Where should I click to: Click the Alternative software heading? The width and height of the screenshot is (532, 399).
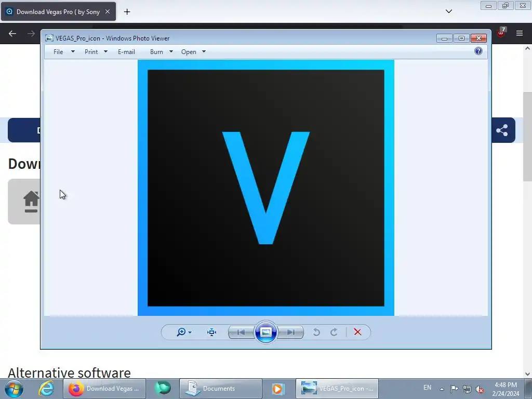tap(69, 373)
